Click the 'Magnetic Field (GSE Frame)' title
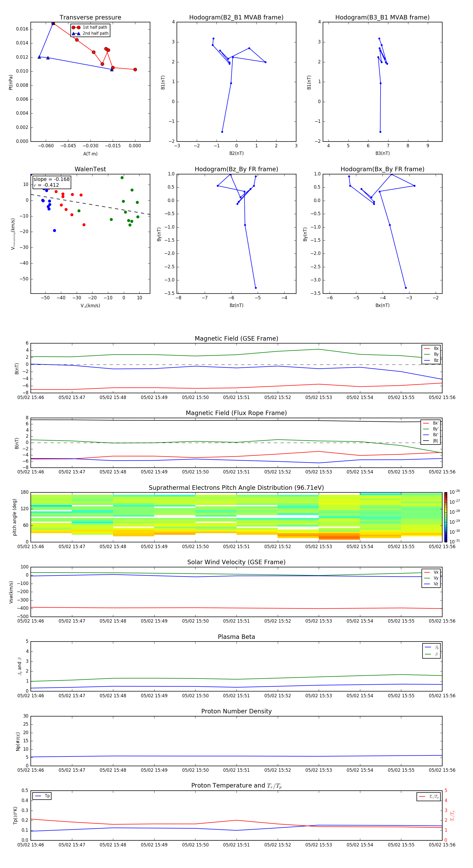Viewport: 473px width, 868px height. (x=236, y=339)
